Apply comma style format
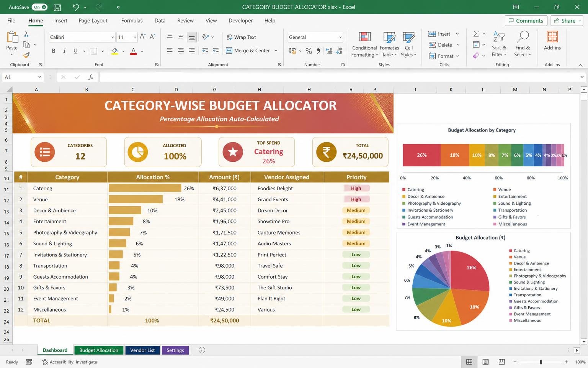The image size is (588, 368). (318, 51)
